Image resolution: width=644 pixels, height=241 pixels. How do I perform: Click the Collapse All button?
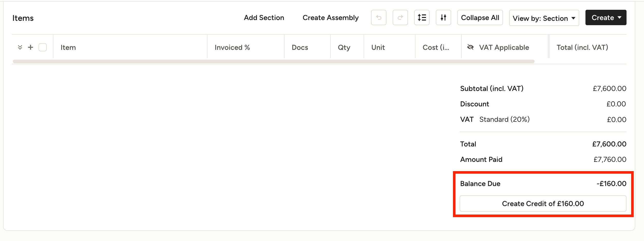pyautogui.click(x=480, y=17)
